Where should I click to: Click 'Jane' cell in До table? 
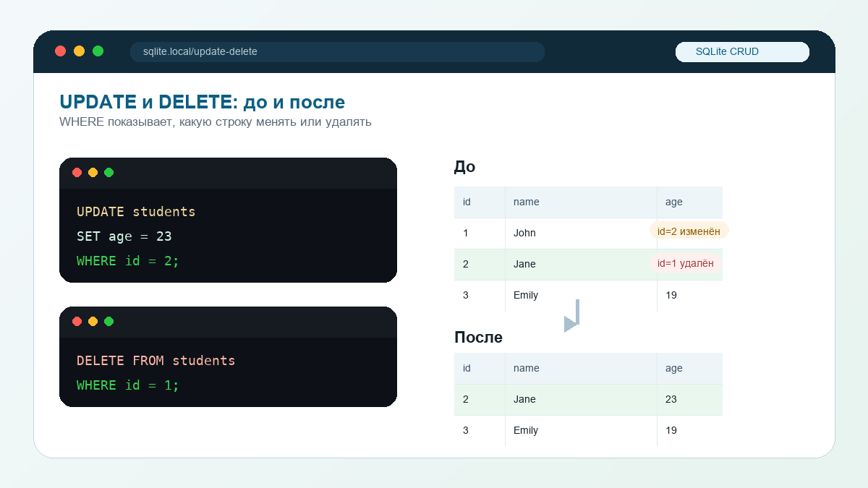(581, 265)
